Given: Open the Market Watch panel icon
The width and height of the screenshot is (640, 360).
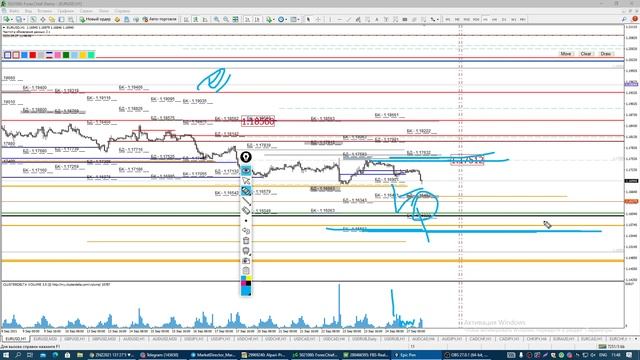Looking at the screenshot, I should pyautogui.click(x=33, y=19).
